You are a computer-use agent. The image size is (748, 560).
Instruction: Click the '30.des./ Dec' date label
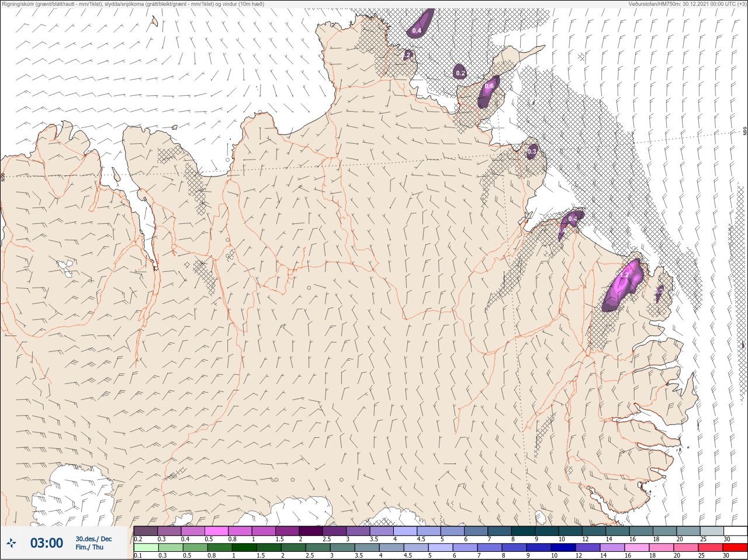pyautogui.click(x=93, y=539)
